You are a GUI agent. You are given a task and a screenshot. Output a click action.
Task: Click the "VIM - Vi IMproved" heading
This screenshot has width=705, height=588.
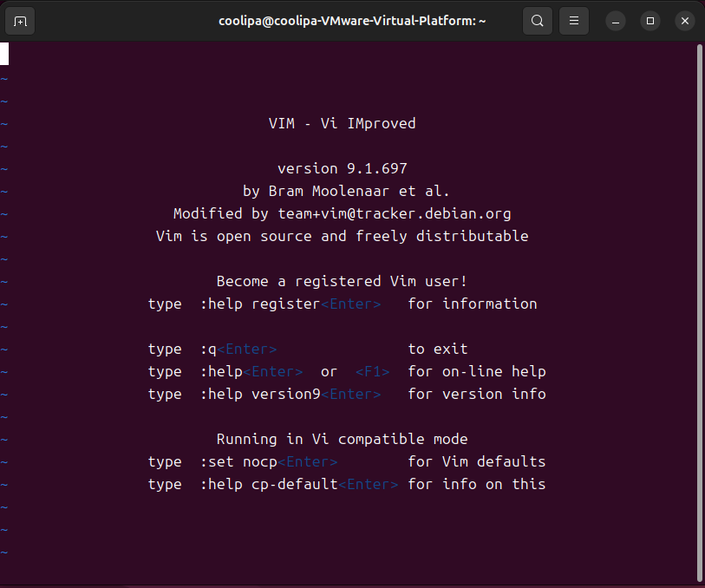pos(343,124)
